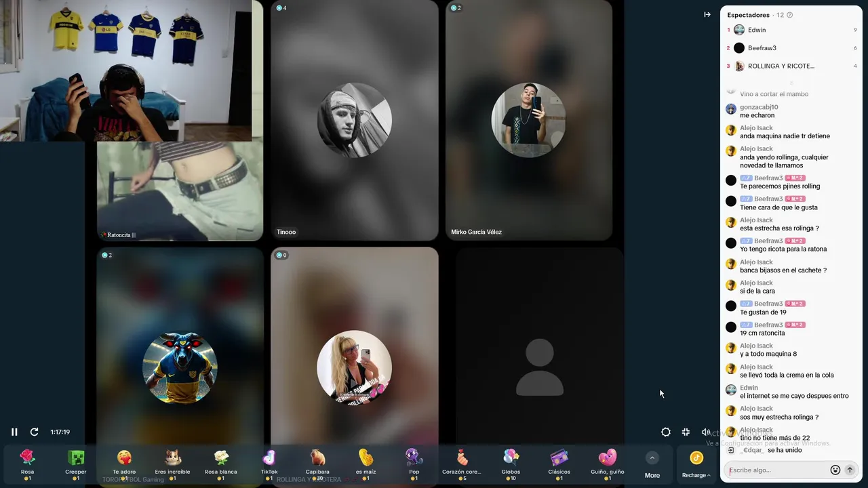Click message 'me echaron'

(x=757, y=115)
